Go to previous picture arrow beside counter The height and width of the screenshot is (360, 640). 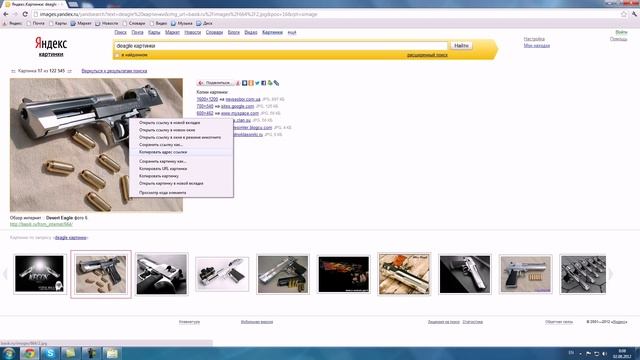tap(13, 71)
